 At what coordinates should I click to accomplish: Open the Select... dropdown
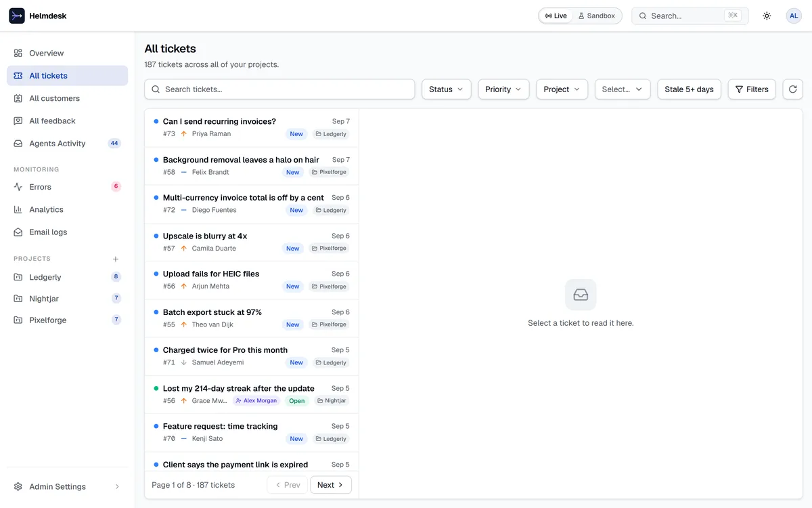pyautogui.click(x=623, y=89)
